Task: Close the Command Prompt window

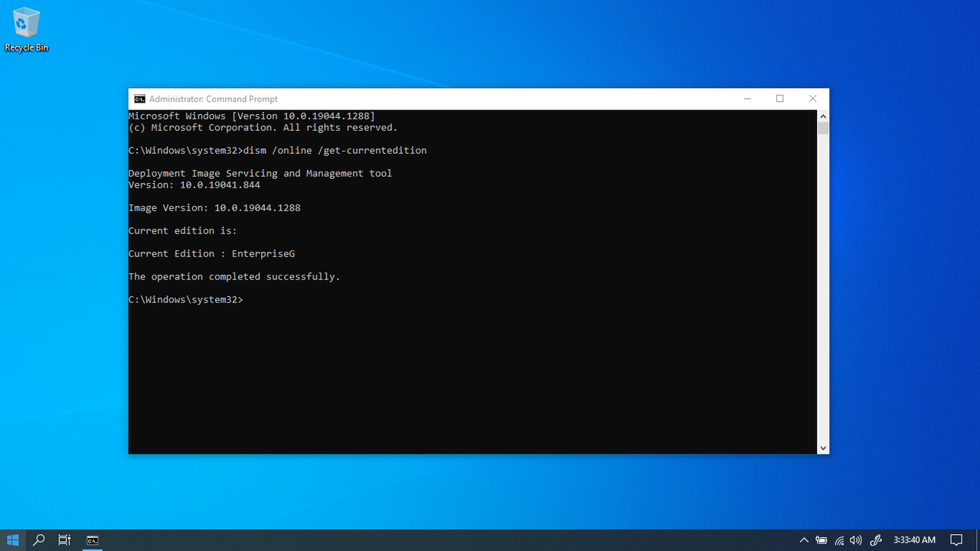Action: pyautogui.click(x=813, y=99)
